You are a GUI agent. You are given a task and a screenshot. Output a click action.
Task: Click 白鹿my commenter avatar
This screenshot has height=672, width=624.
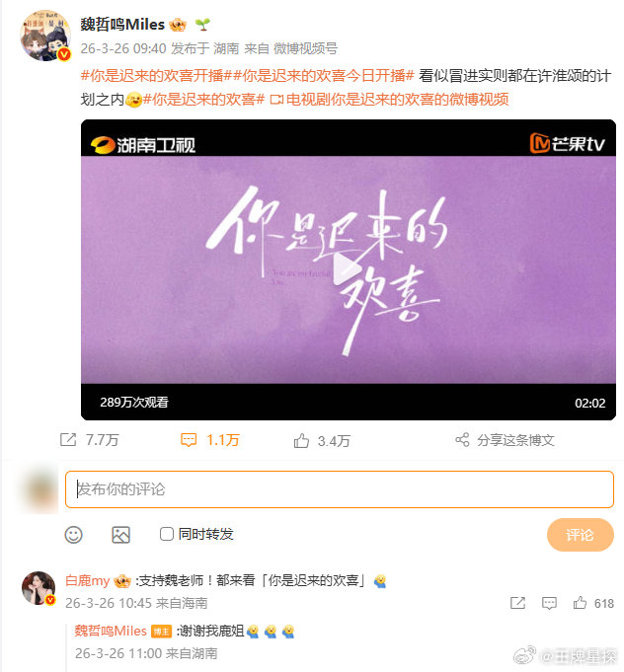pos(39,588)
